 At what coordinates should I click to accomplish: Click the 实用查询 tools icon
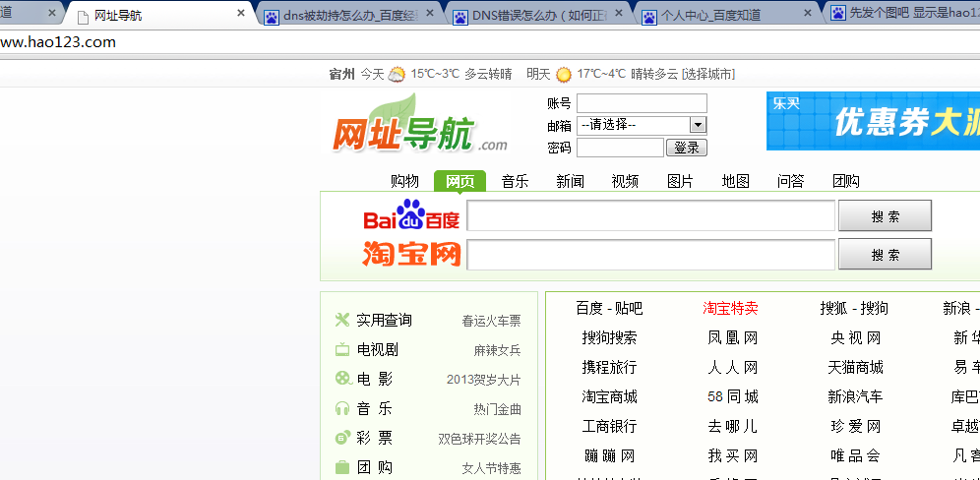coord(341,320)
